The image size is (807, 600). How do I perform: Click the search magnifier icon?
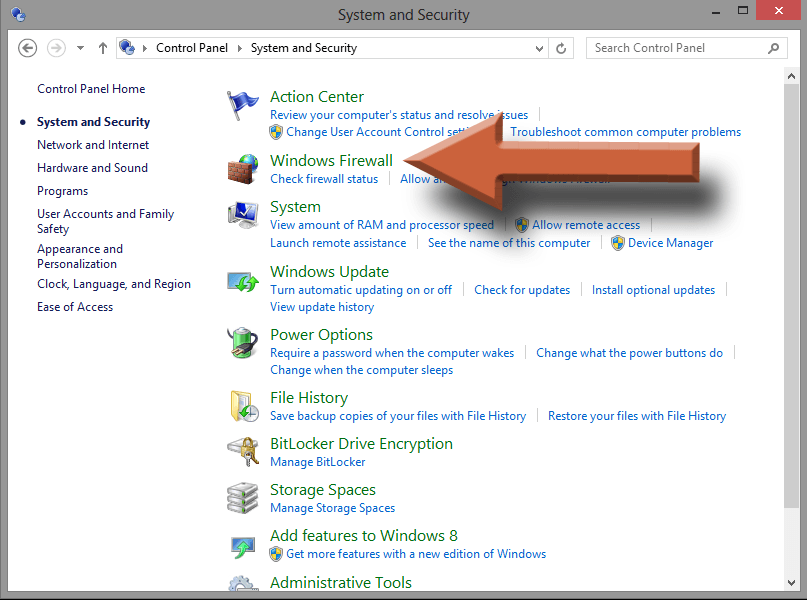pyautogui.click(x=773, y=48)
